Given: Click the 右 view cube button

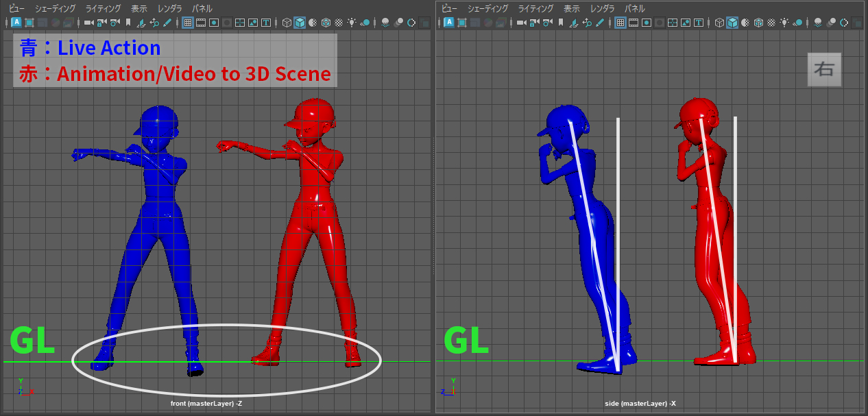Looking at the screenshot, I should coord(823,70).
